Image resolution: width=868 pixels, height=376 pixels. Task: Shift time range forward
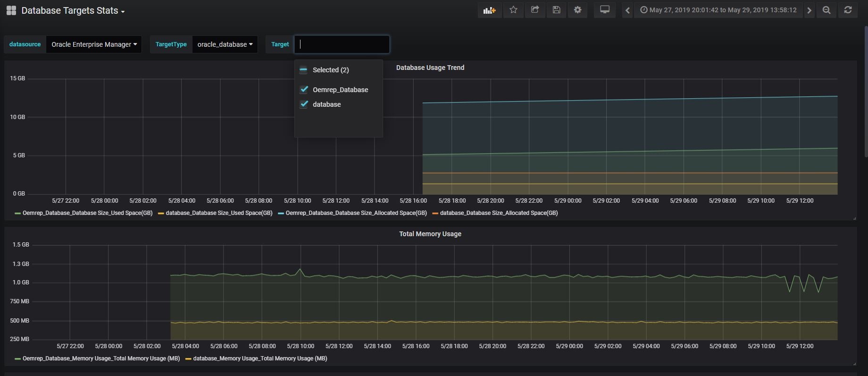tap(810, 10)
